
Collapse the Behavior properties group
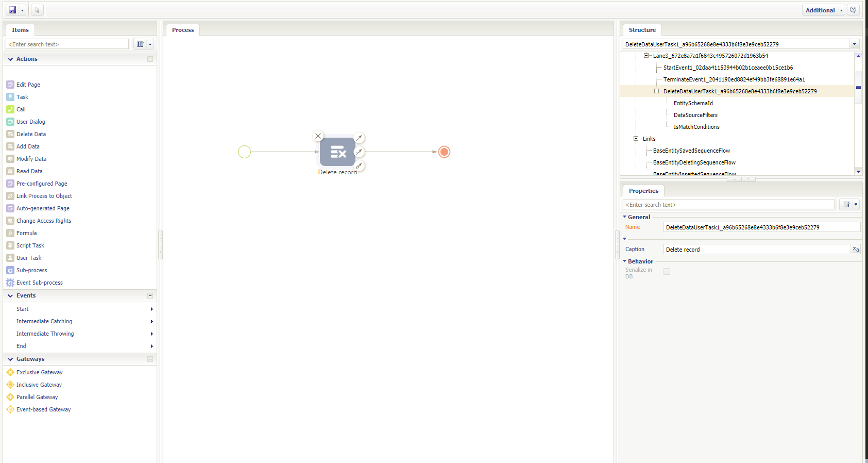tap(625, 261)
